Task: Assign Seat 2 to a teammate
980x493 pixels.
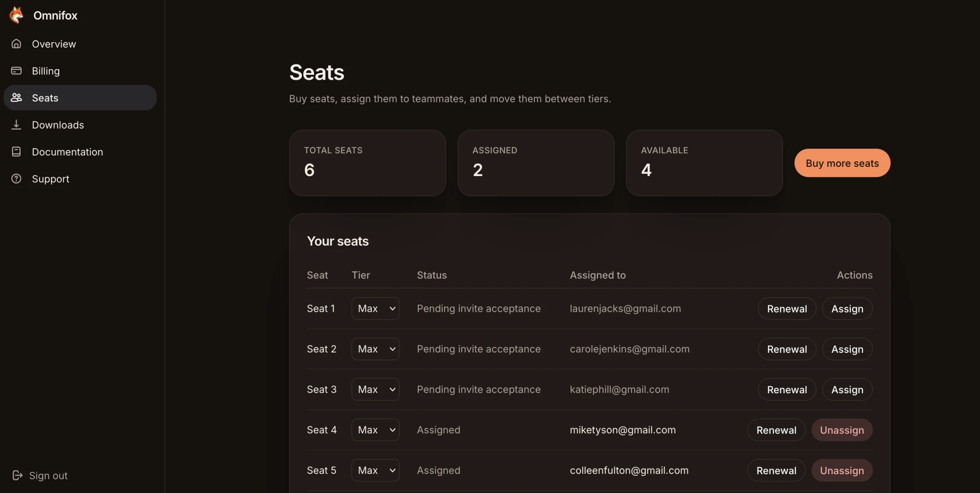Action: [x=847, y=349]
